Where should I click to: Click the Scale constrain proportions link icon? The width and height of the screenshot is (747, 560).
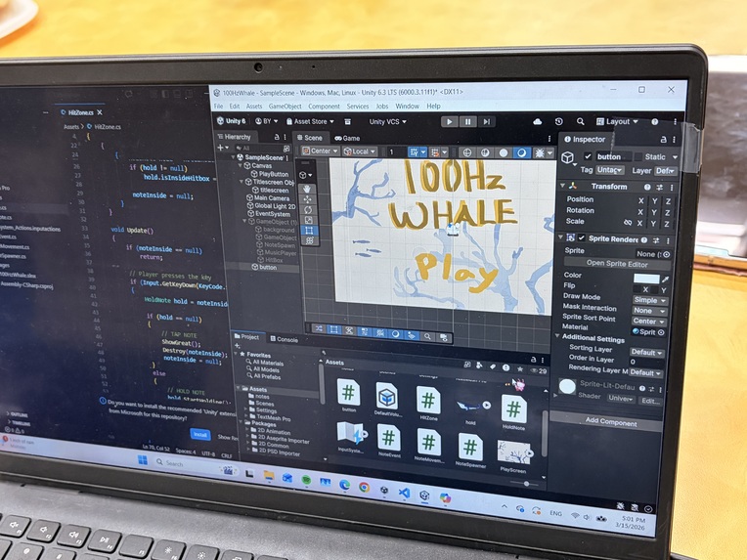(628, 223)
